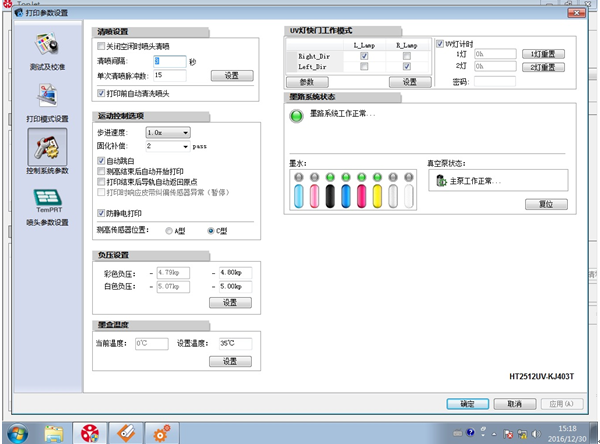Click the main pump status icon

(436, 180)
